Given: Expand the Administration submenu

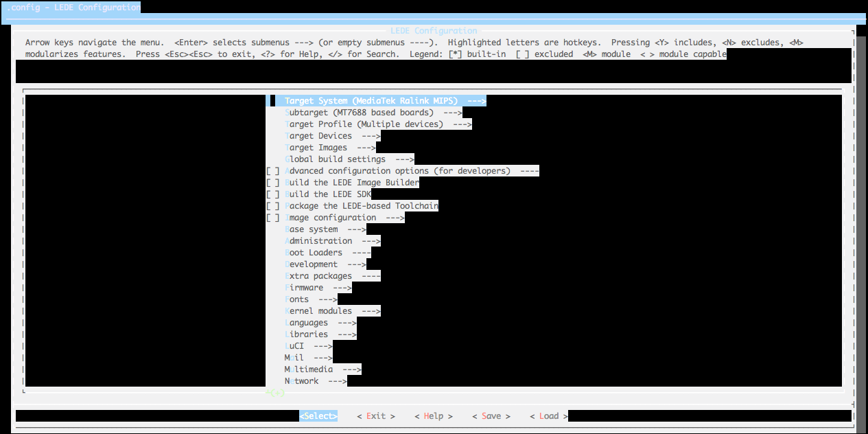Looking at the screenshot, I should click(332, 241).
